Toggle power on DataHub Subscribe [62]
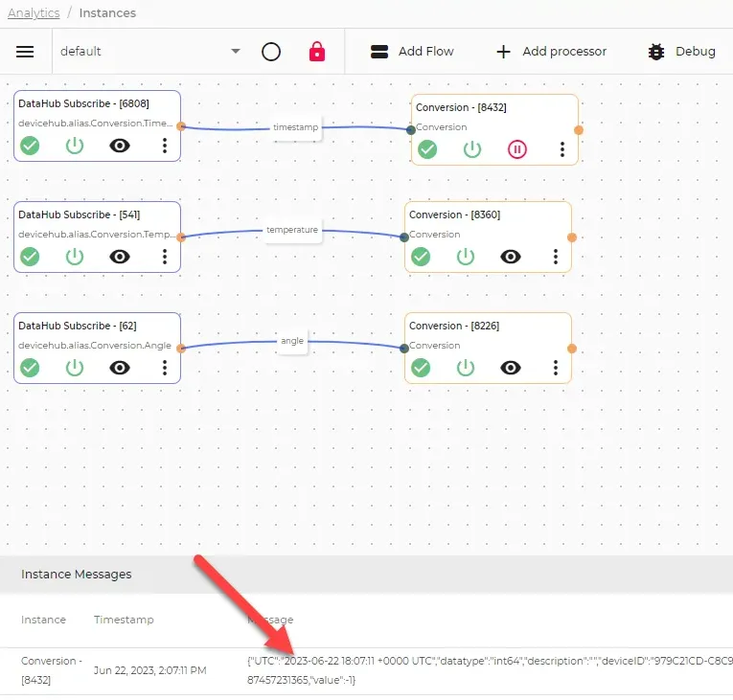 point(75,368)
